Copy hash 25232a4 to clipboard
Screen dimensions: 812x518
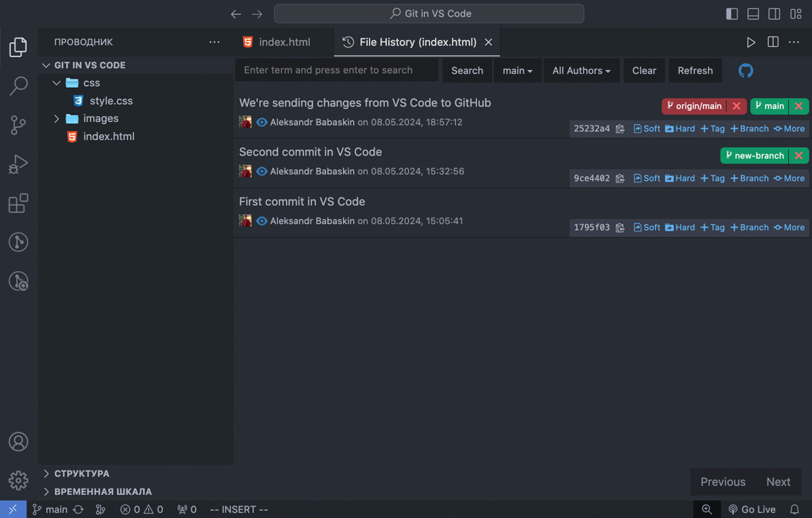(x=620, y=129)
